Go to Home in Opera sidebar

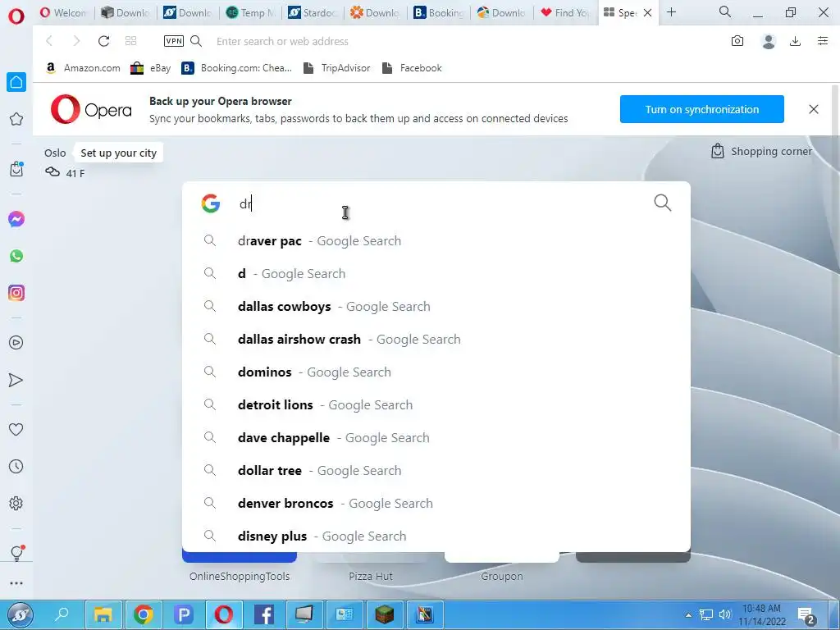click(16, 82)
